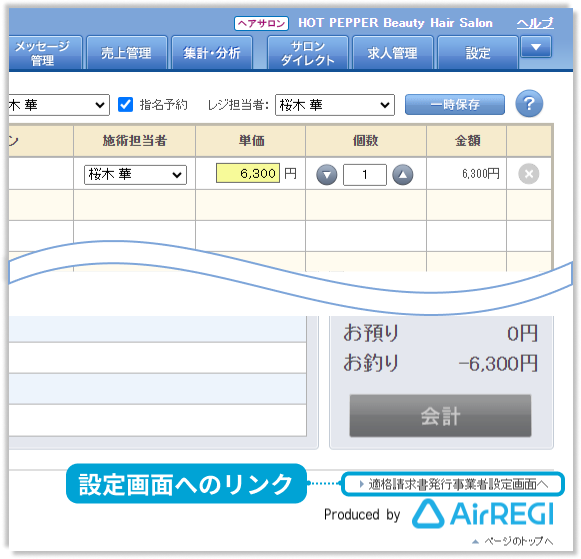Image resolution: width=581 pixels, height=559 pixels.
Task: Open the partially visible staff dropdown at left
Action: click(x=59, y=105)
